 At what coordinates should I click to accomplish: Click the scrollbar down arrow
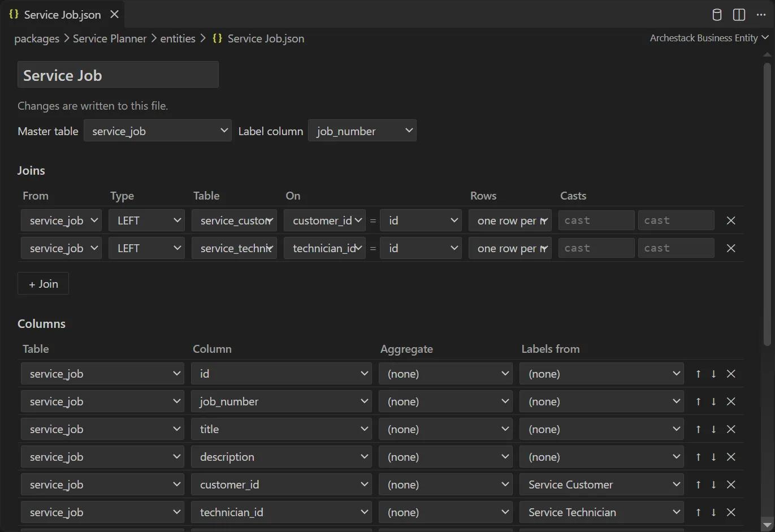coord(767,524)
